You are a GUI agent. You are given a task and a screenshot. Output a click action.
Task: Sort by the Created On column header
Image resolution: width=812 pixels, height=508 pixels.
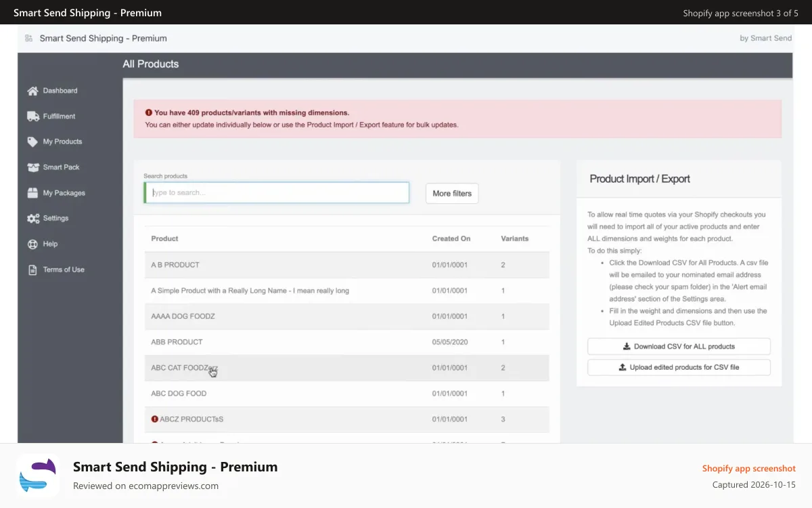pos(451,238)
